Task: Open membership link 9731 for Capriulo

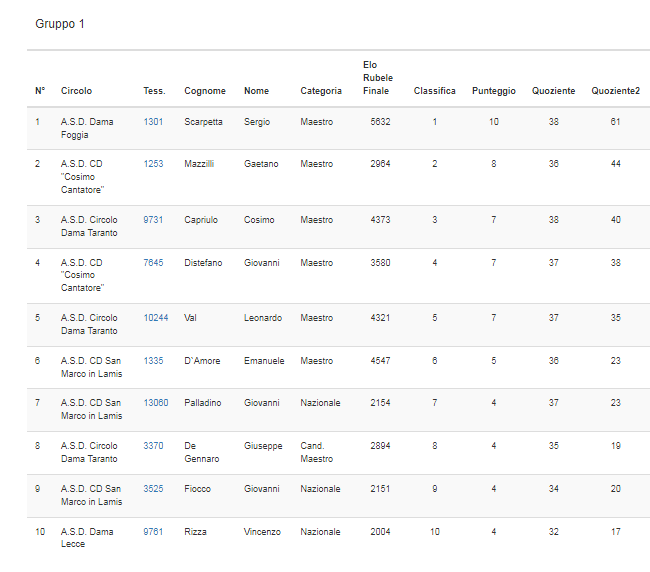Action: tap(153, 220)
